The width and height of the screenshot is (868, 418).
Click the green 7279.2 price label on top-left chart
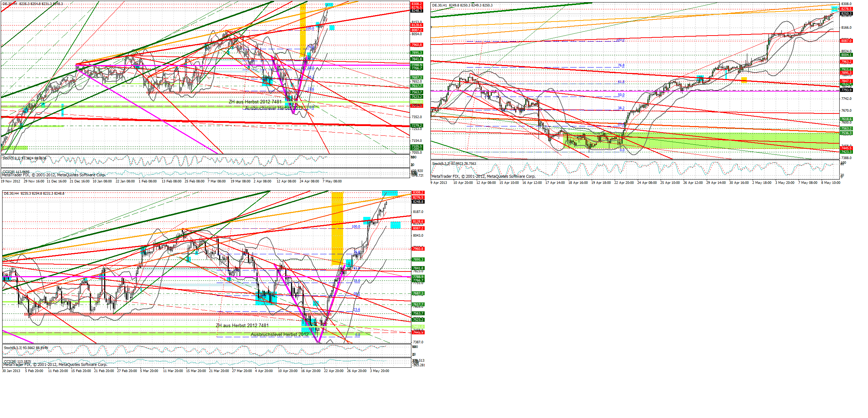pos(417,126)
